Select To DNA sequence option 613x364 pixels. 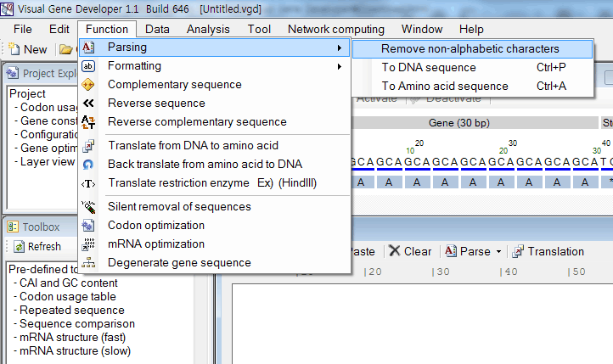(429, 68)
